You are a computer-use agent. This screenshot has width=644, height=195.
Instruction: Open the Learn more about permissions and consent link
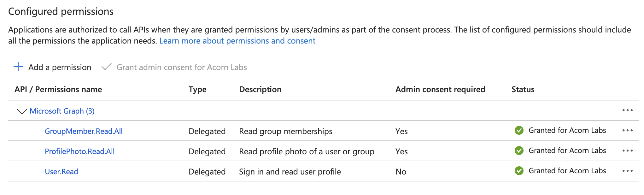(238, 41)
